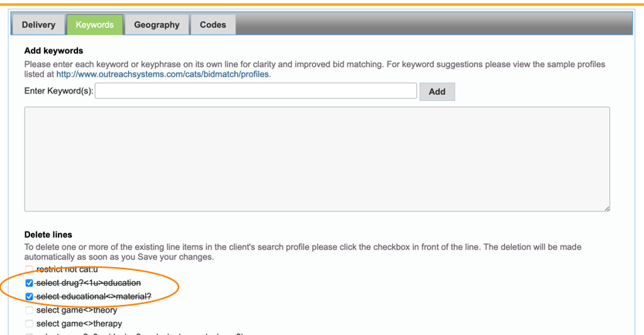Open the outreachsystems bidmatch profiles link
The image size is (644, 335).
163,75
